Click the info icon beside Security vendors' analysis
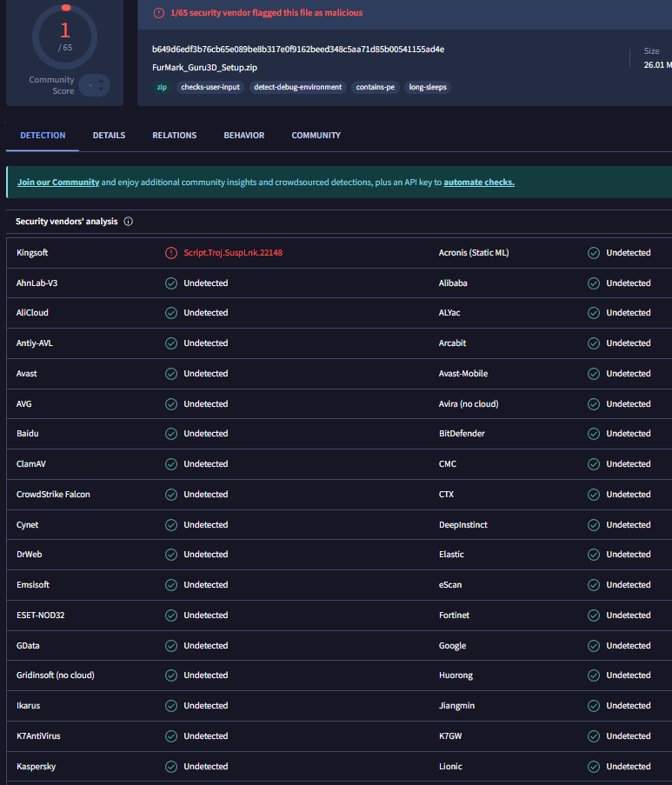The width and height of the screenshot is (672, 785). [x=128, y=222]
